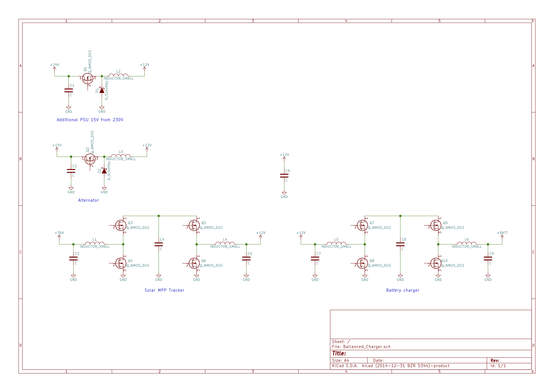Select the D1 Schottky diode symbol
This screenshot has width=554, height=392.
[x=102, y=90]
